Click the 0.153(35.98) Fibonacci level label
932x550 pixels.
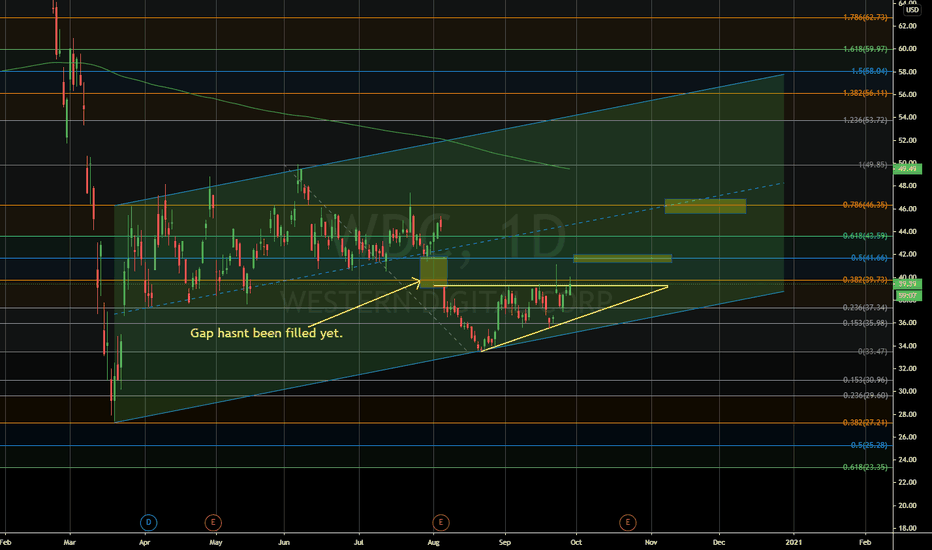tap(865, 323)
